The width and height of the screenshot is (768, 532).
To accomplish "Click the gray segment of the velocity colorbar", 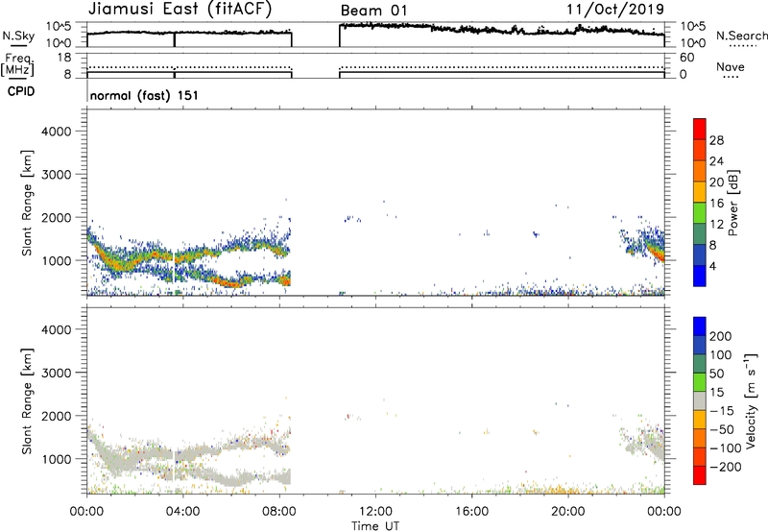I will (700, 400).
